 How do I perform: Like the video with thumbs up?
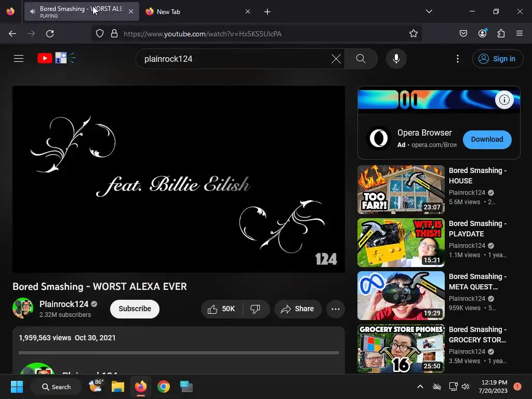pyautogui.click(x=222, y=309)
